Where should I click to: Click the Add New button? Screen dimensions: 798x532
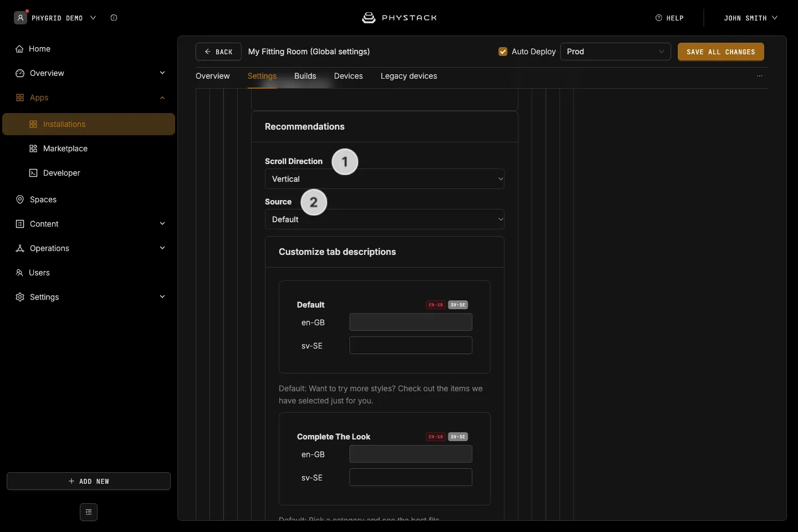(89, 481)
